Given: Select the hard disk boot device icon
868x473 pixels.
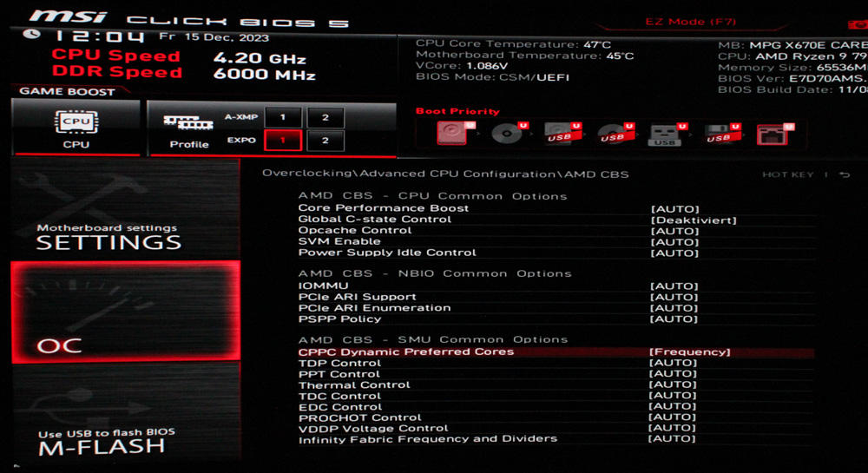Looking at the screenshot, I should tap(452, 133).
